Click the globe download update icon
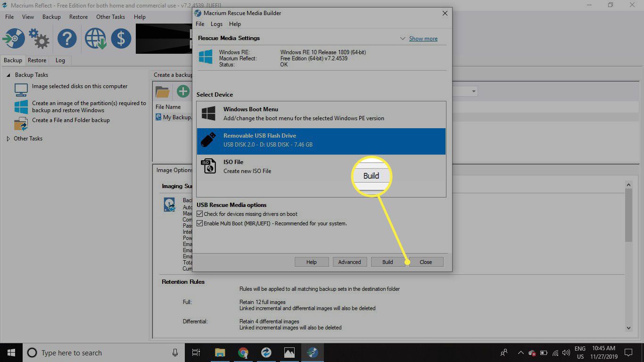Screen dimensions: 644x362 [95, 39]
